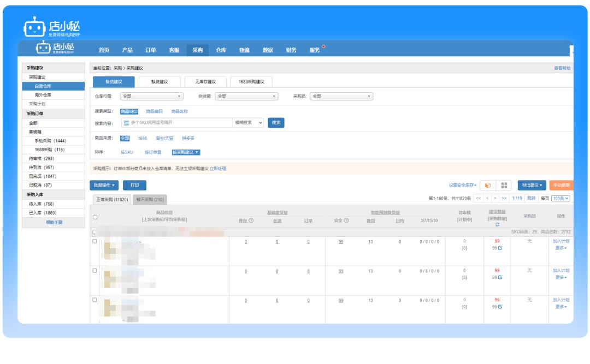
Task: Click the 立即处理 link in the notice
Action: (x=218, y=169)
